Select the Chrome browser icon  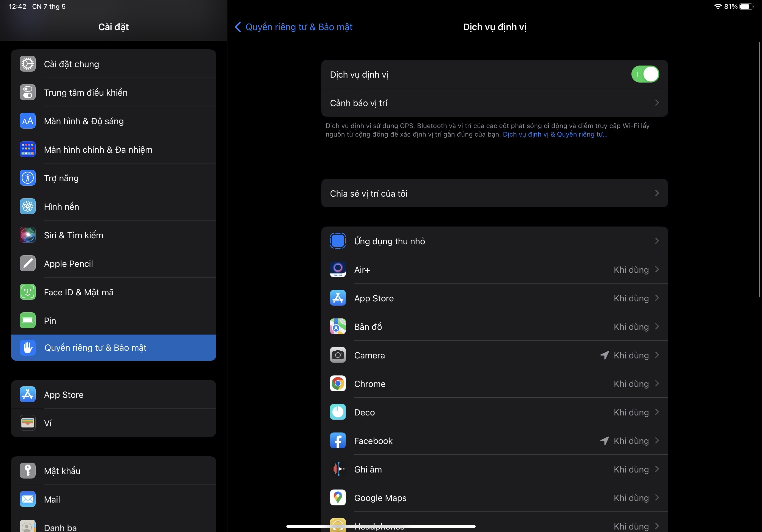point(337,384)
